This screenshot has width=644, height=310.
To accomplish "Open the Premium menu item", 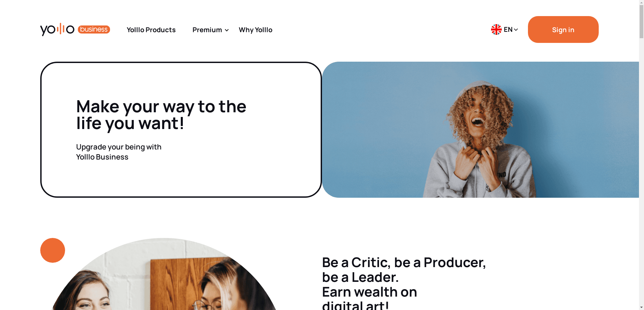I will (x=207, y=30).
